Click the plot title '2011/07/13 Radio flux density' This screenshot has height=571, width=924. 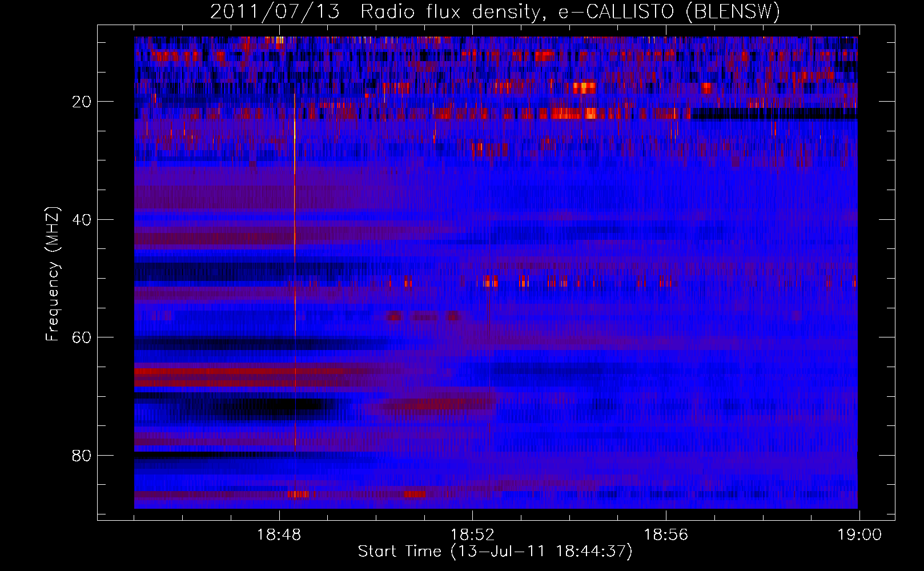point(495,12)
